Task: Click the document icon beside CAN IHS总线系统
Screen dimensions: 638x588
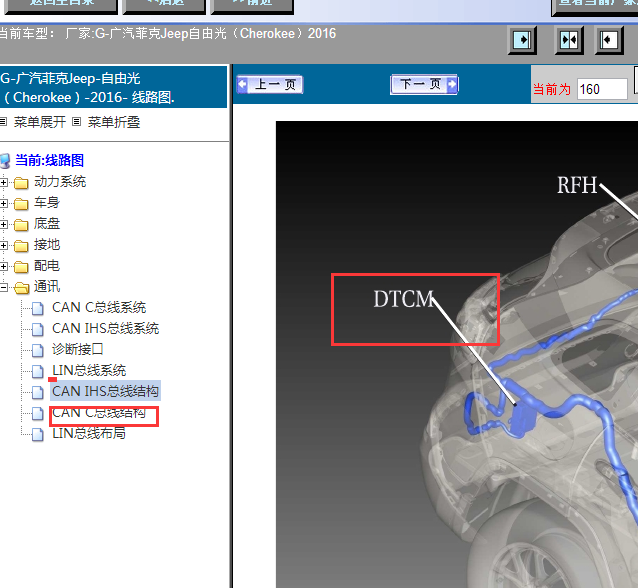Action: pos(37,329)
